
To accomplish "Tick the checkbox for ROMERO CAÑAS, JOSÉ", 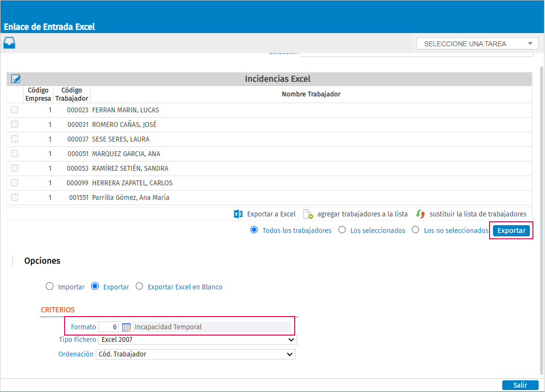I will coord(15,125).
